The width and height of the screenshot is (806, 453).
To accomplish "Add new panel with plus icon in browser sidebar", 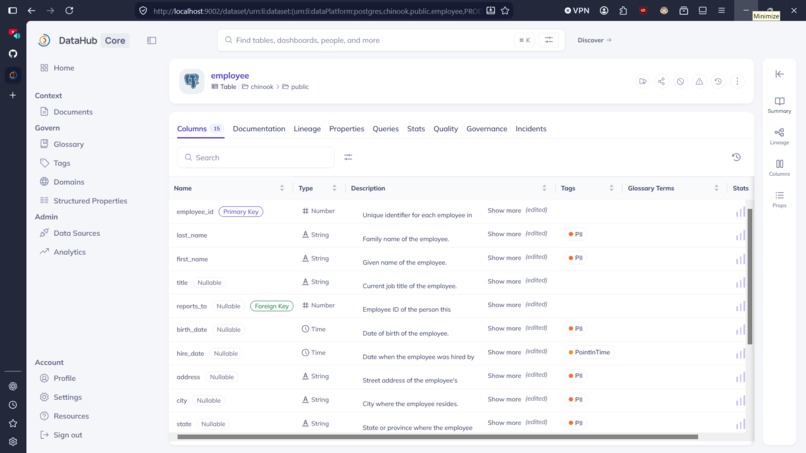I will [13, 95].
